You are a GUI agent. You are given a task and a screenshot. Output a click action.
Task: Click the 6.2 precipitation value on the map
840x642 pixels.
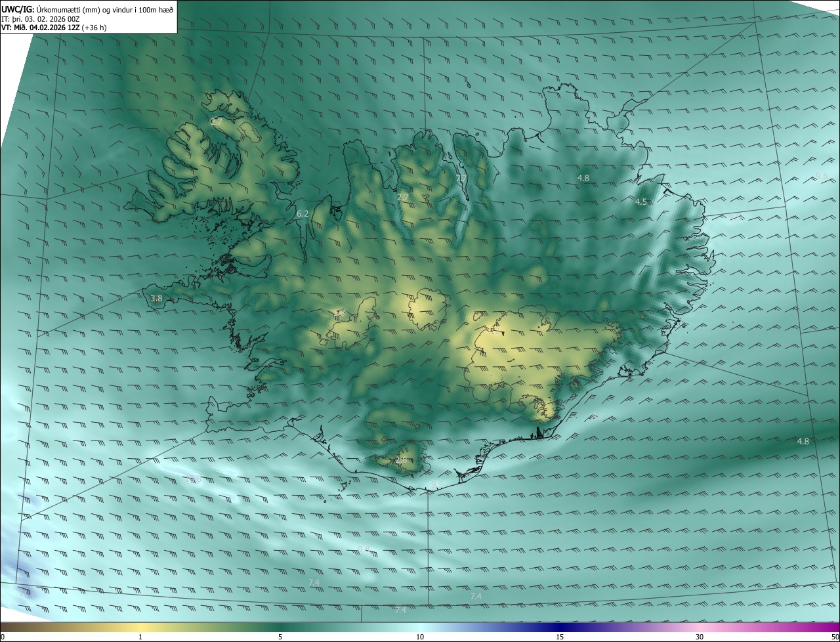[303, 213]
